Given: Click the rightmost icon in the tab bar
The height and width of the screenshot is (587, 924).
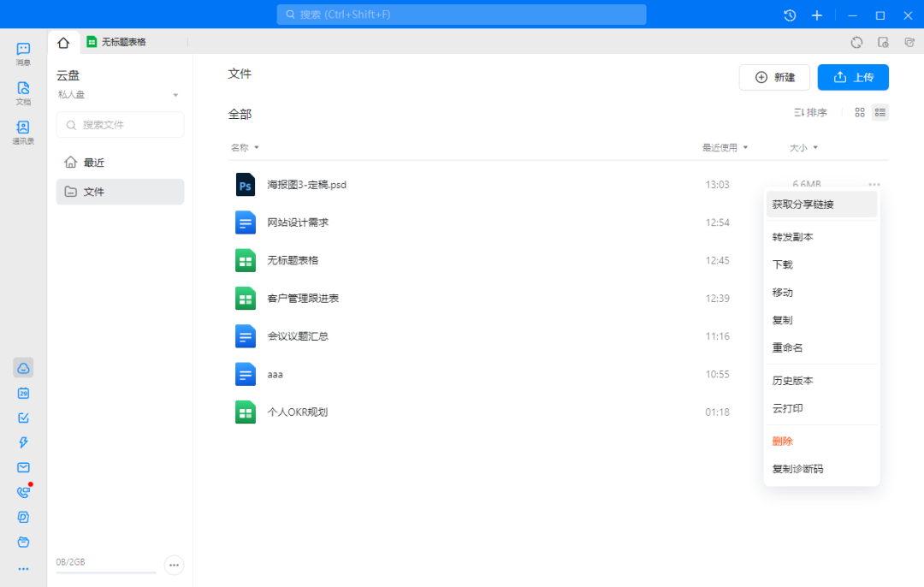Looking at the screenshot, I should coord(909,43).
